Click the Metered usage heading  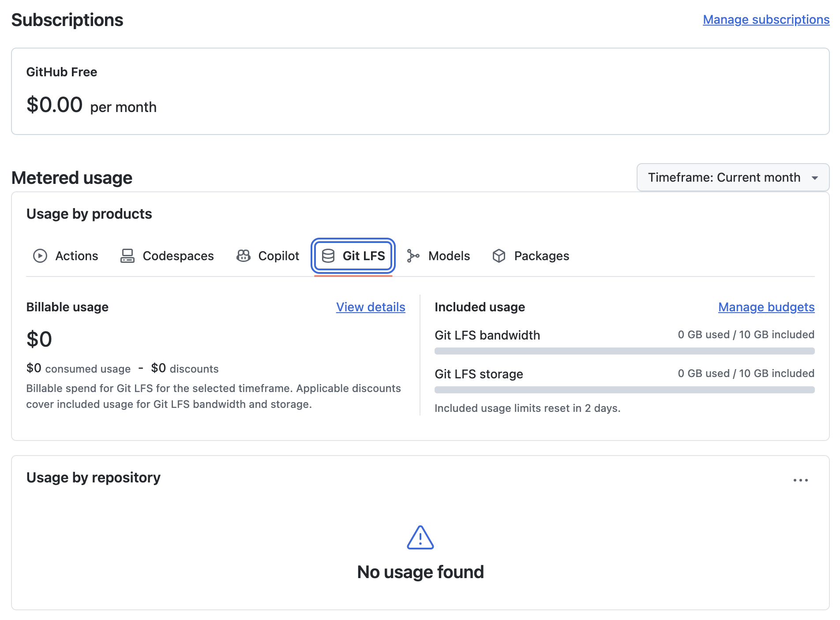click(x=72, y=178)
